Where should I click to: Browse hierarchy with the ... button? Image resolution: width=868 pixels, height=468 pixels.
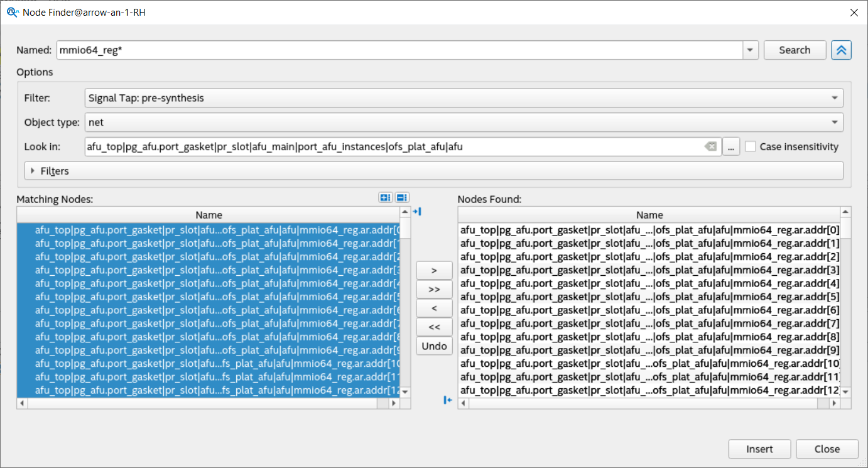point(730,146)
